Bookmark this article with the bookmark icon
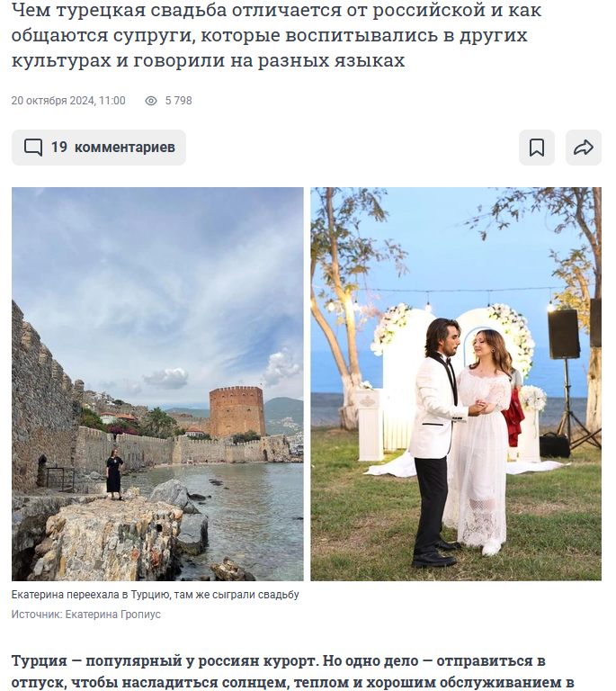The height and width of the screenshot is (691, 616). 536,148
